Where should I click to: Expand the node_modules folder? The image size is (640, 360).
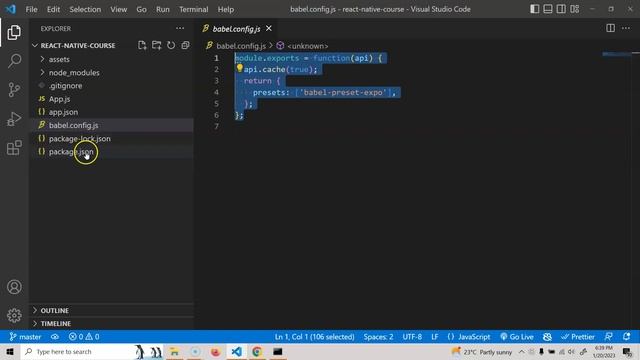pos(74,73)
